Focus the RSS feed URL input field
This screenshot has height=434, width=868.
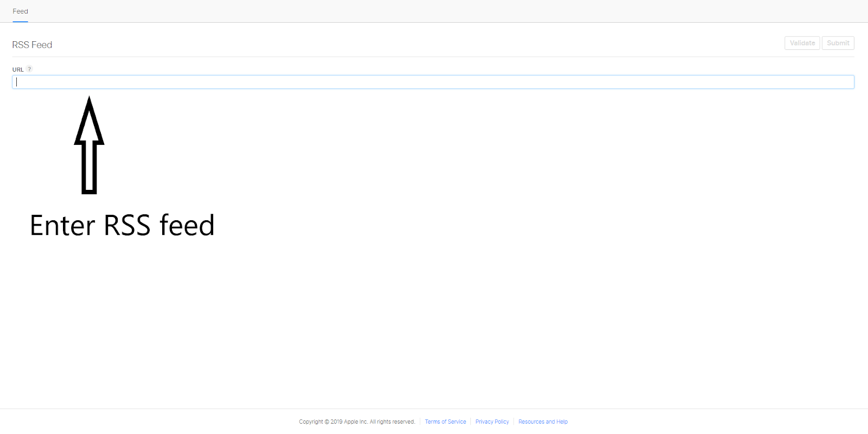click(x=433, y=82)
